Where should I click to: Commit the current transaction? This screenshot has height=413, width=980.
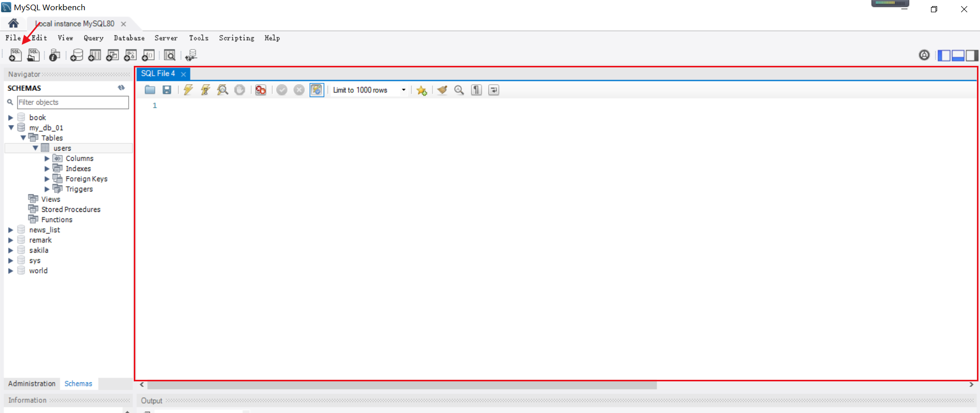click(282, 90)
